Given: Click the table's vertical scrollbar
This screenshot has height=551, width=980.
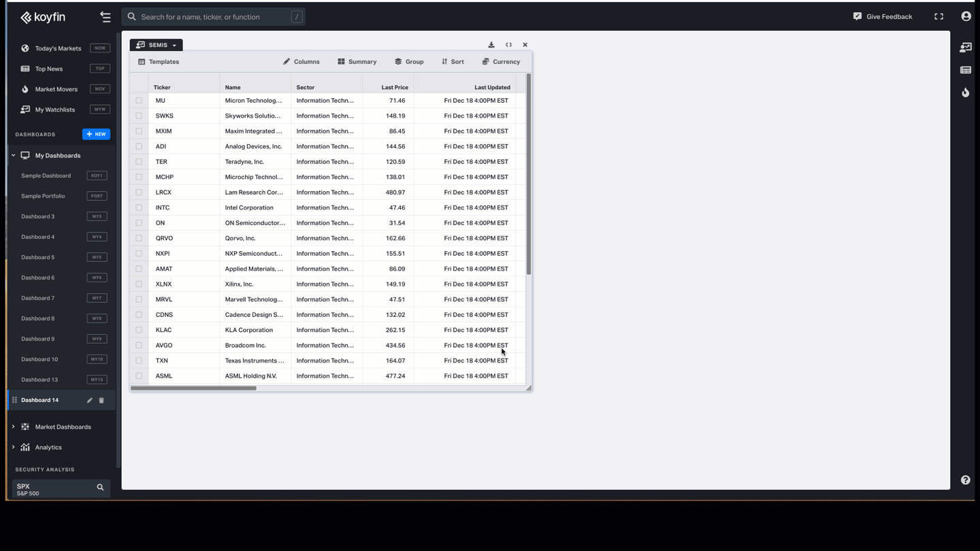Looking at the screenshot, I should (x=529, y=174).
